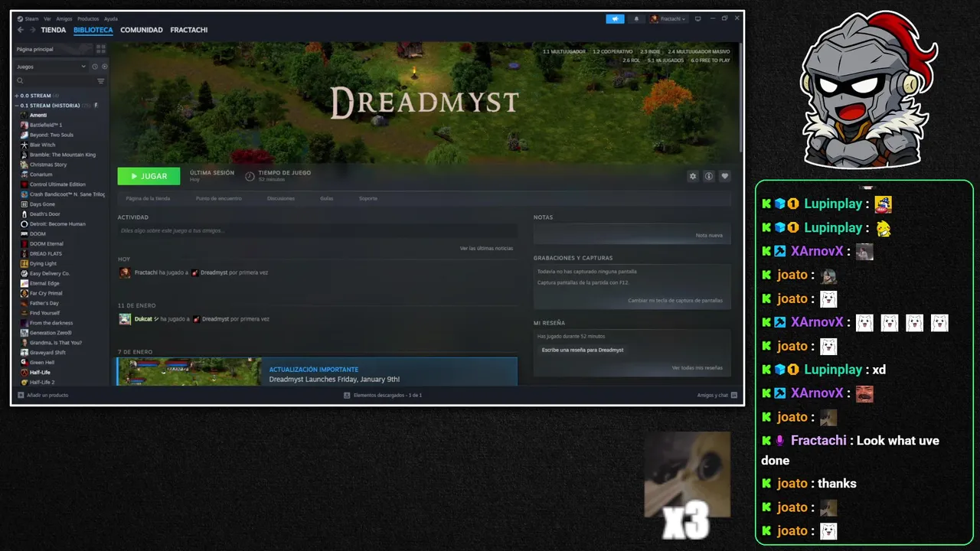Click Ver las últimas noticias link
Screen dimensions: 980x551
(x=486, y=248)
